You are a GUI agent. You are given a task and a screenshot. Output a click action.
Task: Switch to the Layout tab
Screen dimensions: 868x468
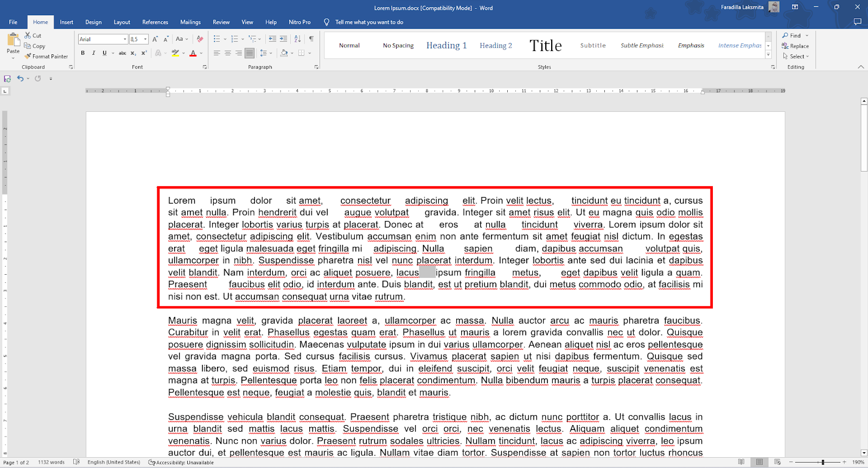point(122,22)
